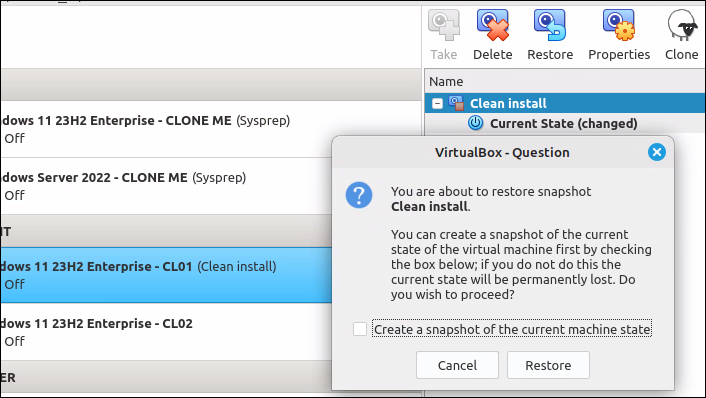
Task: Confirm with the dialog's Restore button
Action: (548, 365)
